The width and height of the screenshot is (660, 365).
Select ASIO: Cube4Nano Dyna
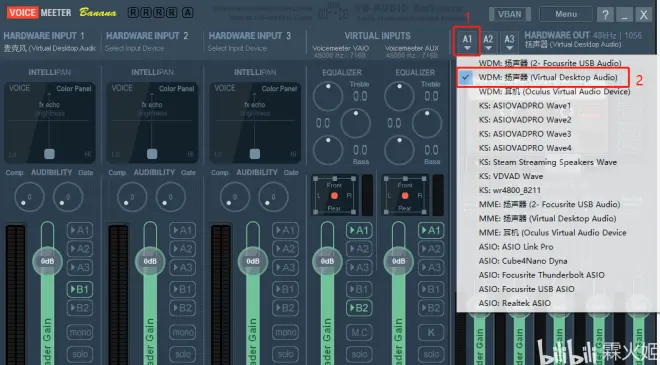[x=523, y=261]
